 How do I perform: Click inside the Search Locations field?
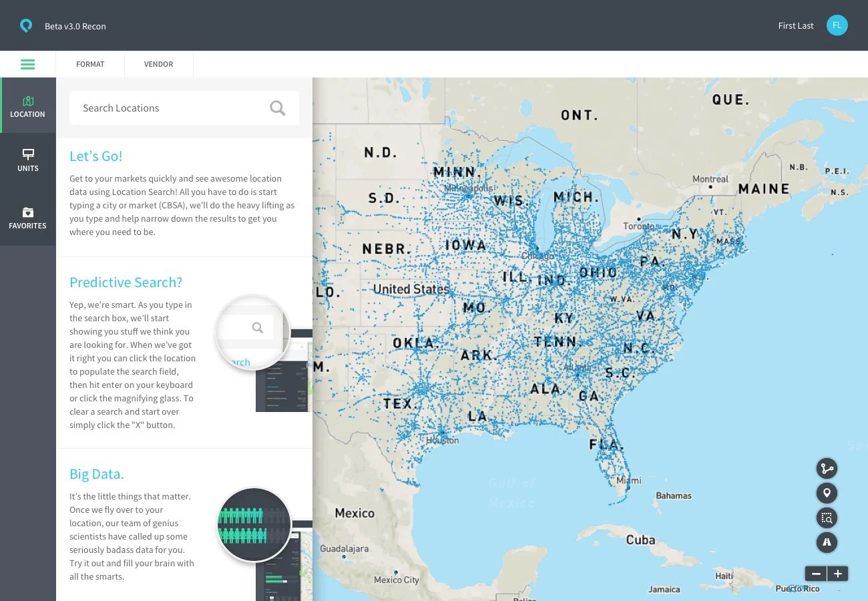tap(167, 108)
